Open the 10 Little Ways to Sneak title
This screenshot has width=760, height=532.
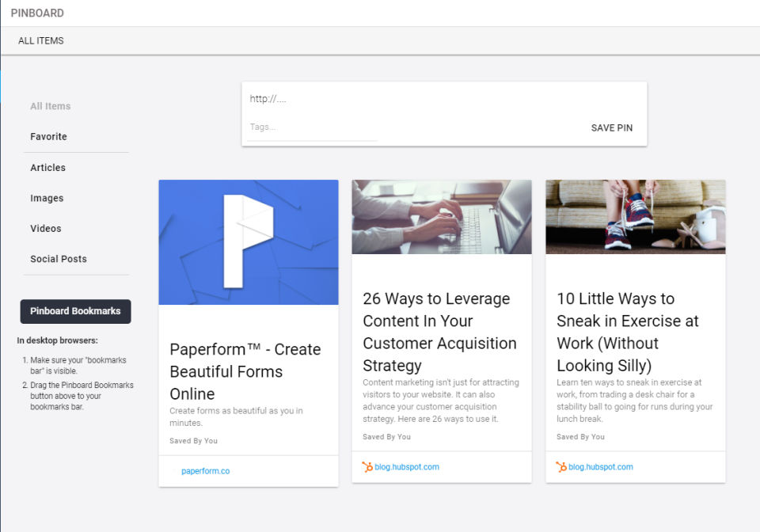(x=628, y=332)
